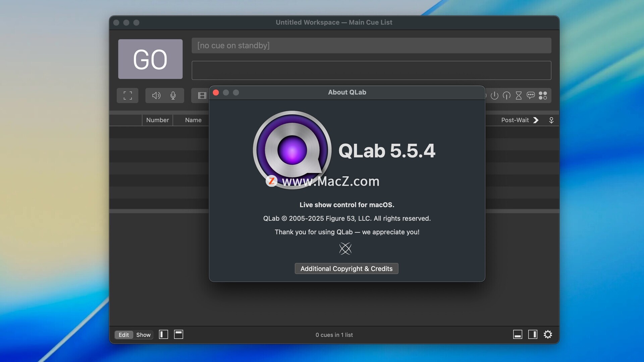This screenshot has height=362, width=644.
Task: Click the power-shaped cue icon in toolbar
Action: point(494,96)
